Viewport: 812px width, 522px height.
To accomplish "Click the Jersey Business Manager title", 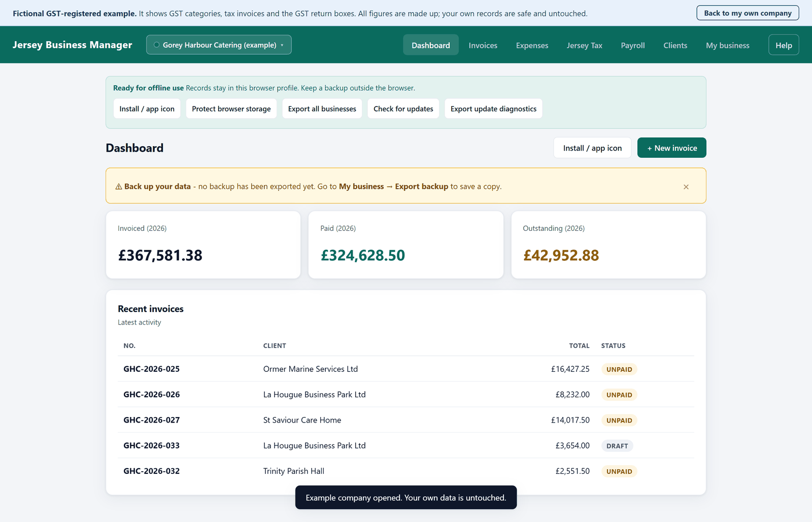I will (x=72, y=45).
